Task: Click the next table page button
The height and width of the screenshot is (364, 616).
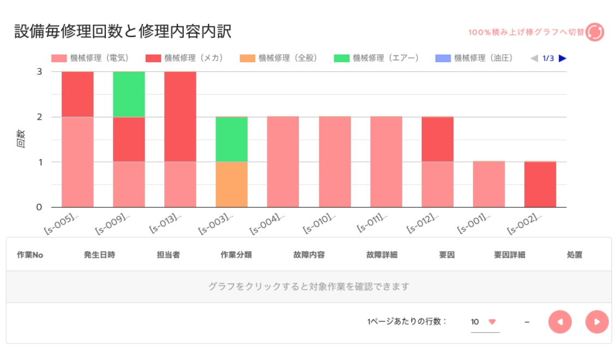Action: (x=596, y=322)
